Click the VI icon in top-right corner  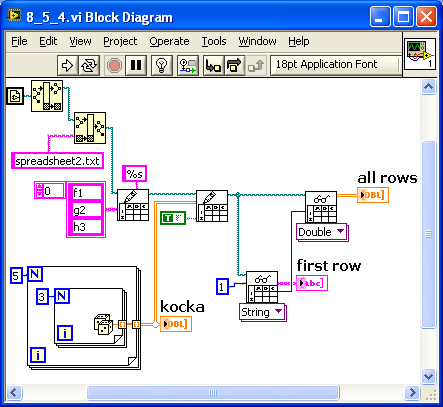420,54
